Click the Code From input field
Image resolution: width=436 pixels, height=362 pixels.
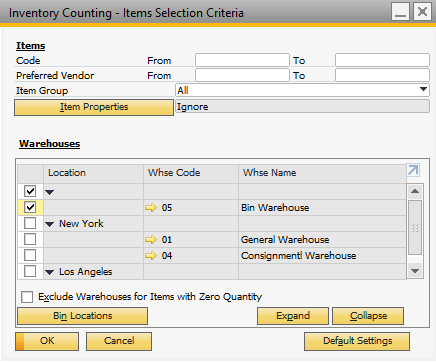tap(242, 60)
